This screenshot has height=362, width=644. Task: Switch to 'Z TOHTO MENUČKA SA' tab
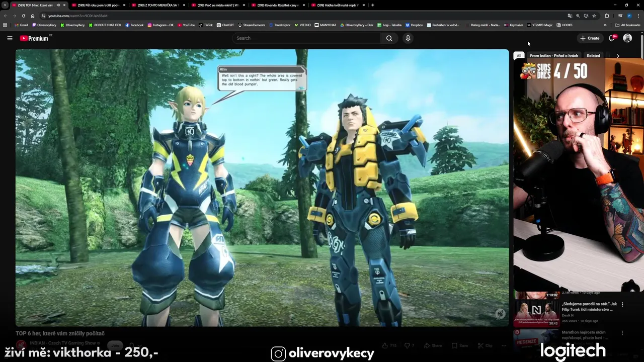click(158, 5)
